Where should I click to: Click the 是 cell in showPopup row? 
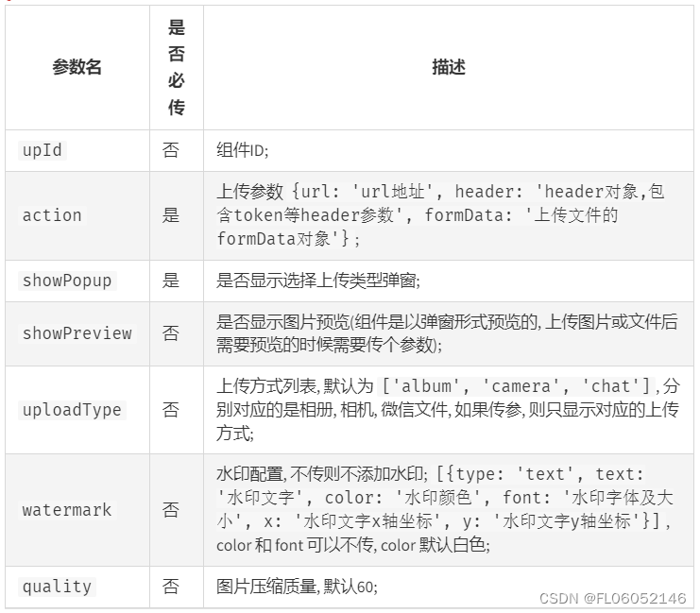click(171, 281)
